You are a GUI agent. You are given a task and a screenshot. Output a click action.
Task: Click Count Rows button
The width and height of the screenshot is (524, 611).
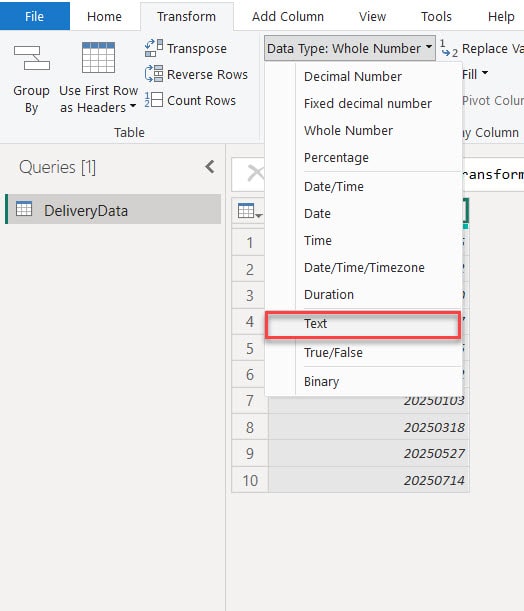[x=190, y=100]
